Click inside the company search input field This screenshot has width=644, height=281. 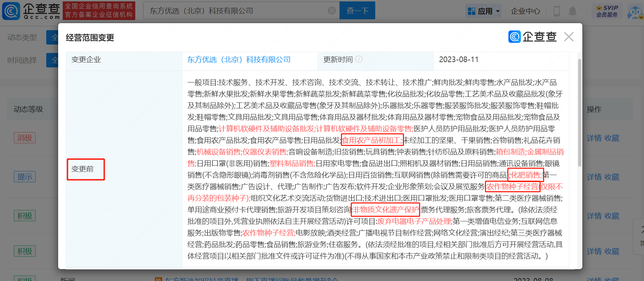click(x=235, y=11)
